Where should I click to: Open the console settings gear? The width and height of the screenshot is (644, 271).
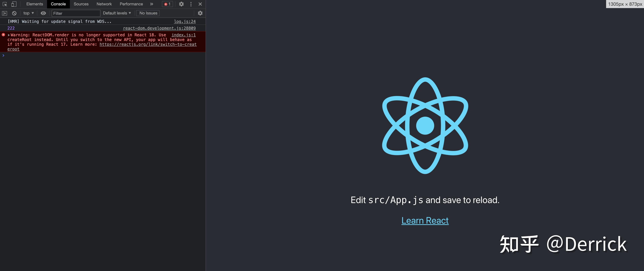[200, 13]
